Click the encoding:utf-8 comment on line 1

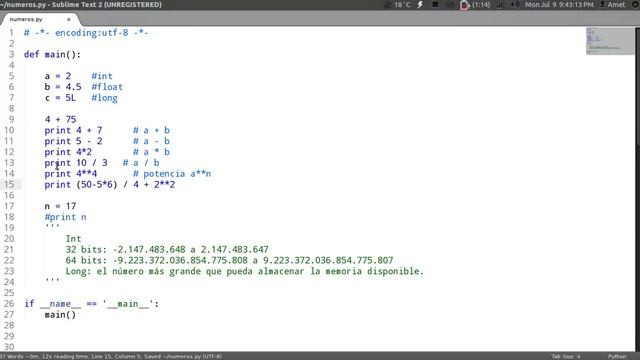click(86, 33)
